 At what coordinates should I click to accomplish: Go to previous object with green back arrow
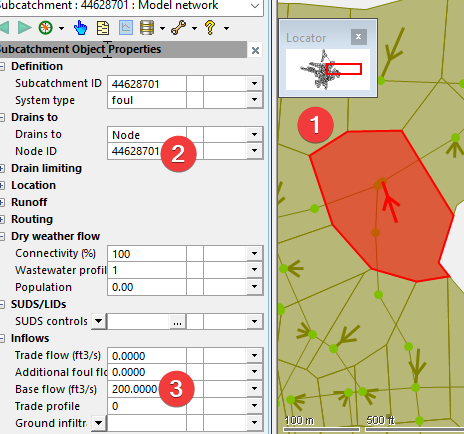(4, 28)
